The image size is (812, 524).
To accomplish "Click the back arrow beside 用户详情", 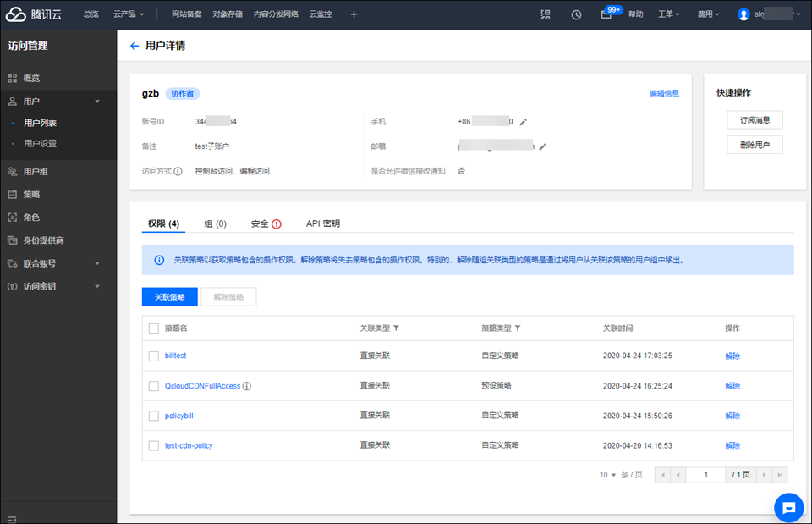I will (134, 46).
